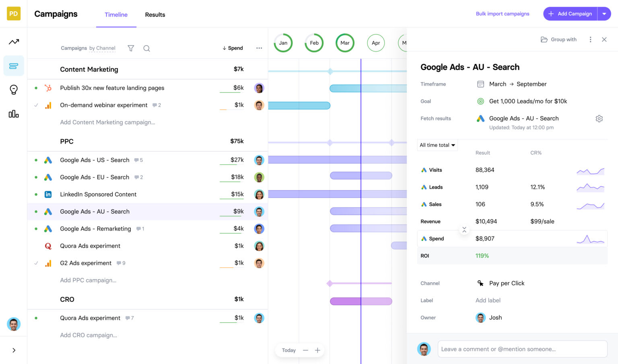Click Add label in detail panel
Image resolution: width=618 pixels, height=364 pixels.
[488, 300]
